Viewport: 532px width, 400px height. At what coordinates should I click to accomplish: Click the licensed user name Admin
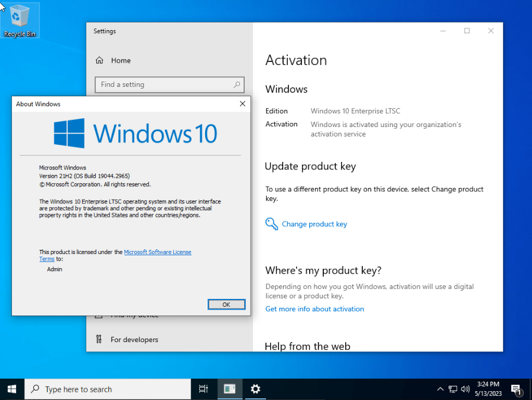coord(54,269)
